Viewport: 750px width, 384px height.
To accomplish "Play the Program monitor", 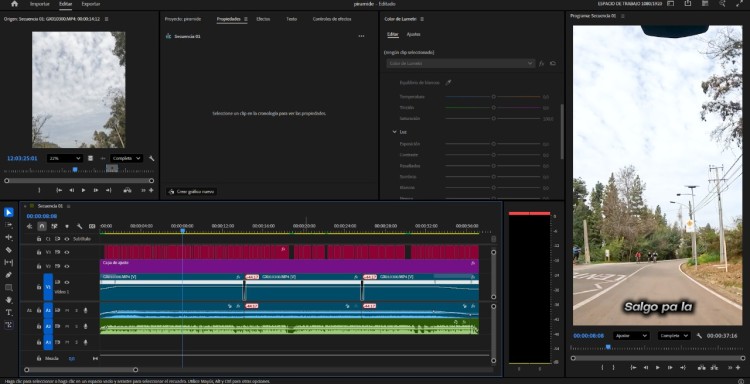I will pos(658,367).
